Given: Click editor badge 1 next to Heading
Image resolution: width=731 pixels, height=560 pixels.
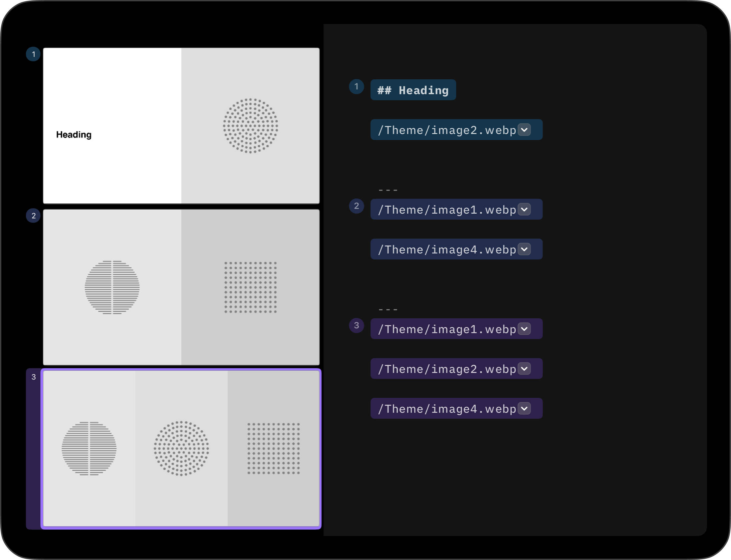Looking at the screenshot, I should point(356,87).
